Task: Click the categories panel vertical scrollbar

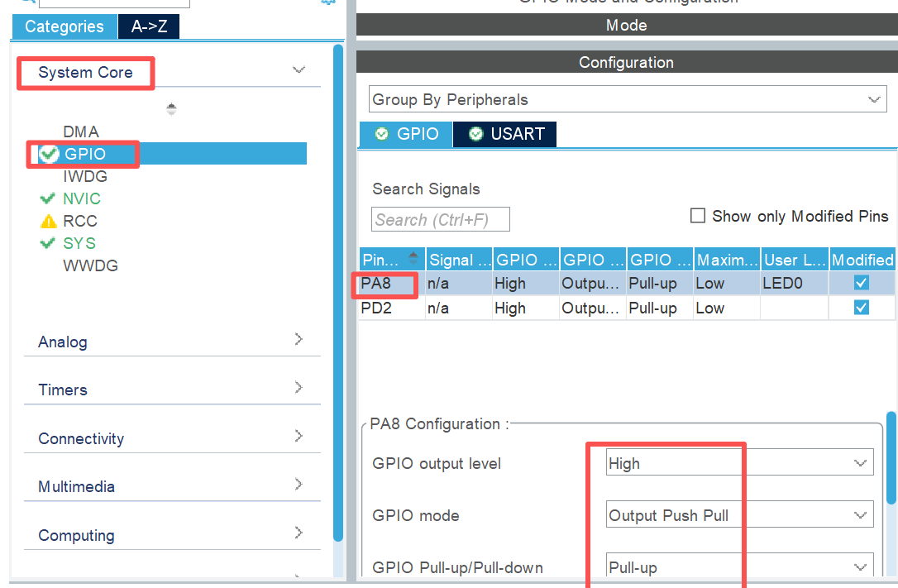Action: pyautogui.click(x=338, y=292)
